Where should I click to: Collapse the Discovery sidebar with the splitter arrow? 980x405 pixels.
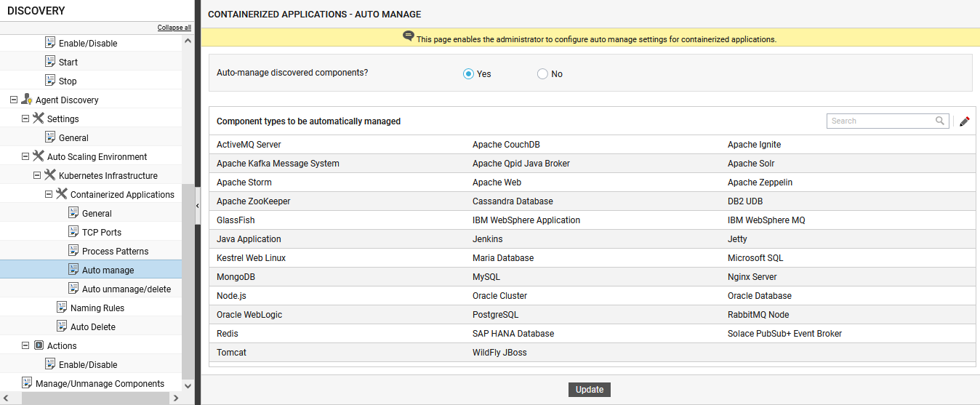(x=198, y=206)
